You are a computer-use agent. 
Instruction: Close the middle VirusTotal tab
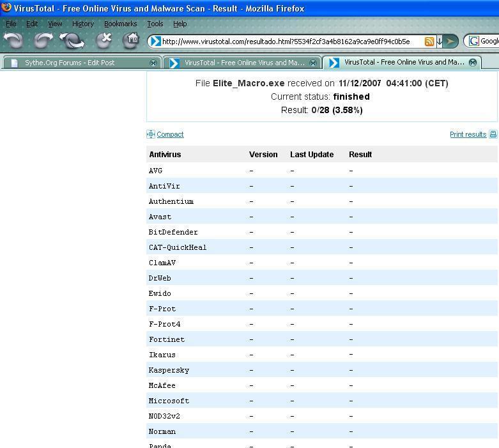[313, 63]
